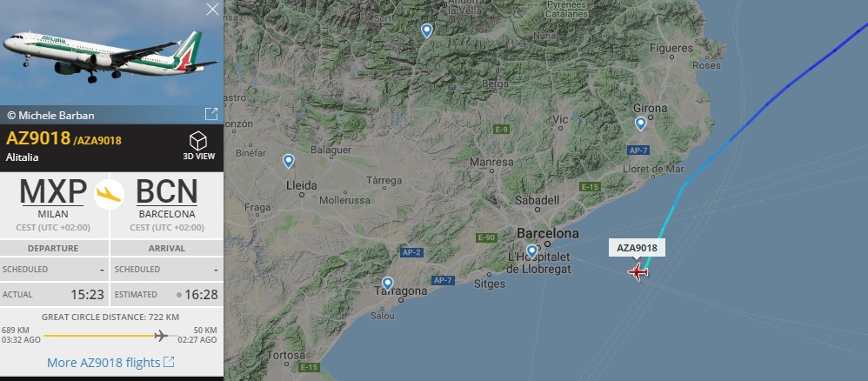This screenshot has height=381, width=868.
Task: Select the Lleida airport pin
Action: [x=288, y=161]
